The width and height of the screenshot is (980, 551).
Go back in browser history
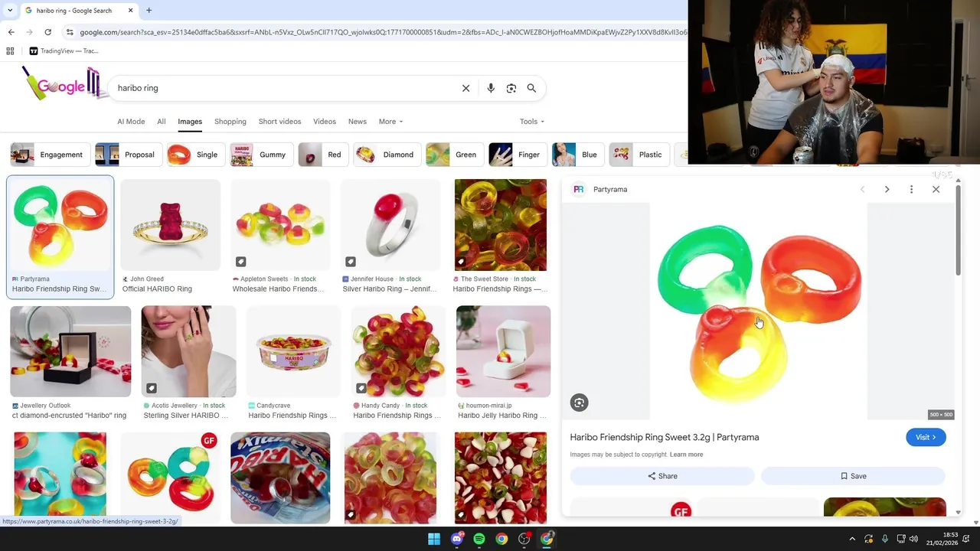pos(11,32)
